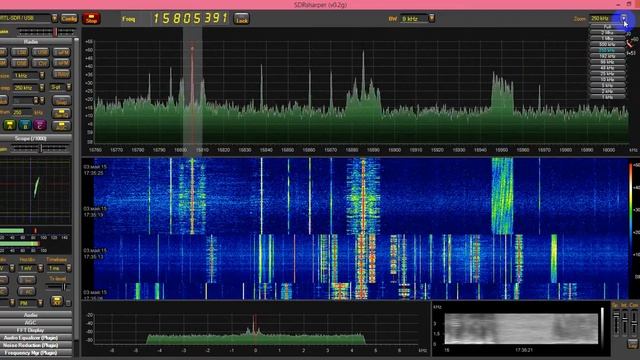Click the trigger level slider in Scope controls
640x360 pixels.
point(58,287)
